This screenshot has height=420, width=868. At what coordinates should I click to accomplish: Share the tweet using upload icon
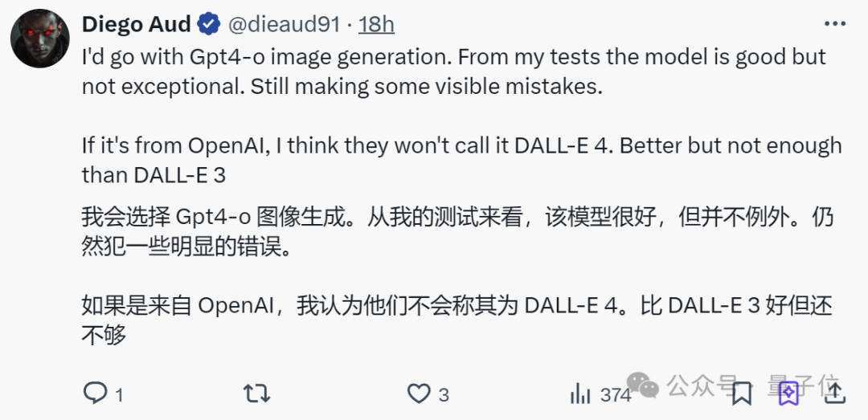(836, 393)
